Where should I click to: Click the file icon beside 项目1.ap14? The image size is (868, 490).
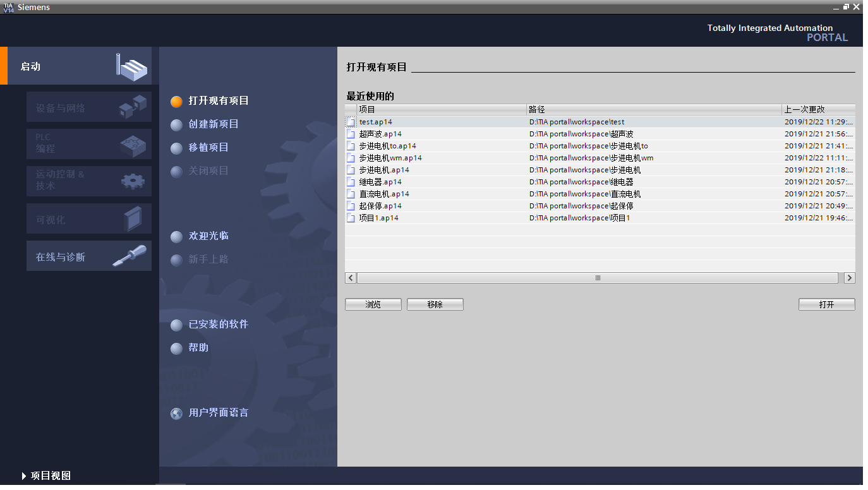(351, 218)
